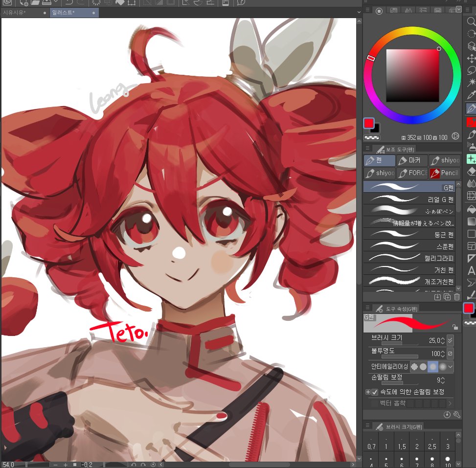The image size is (476, 468).
Task: Select weak anti-aliasing option
Action: click(x=423, y=367)
